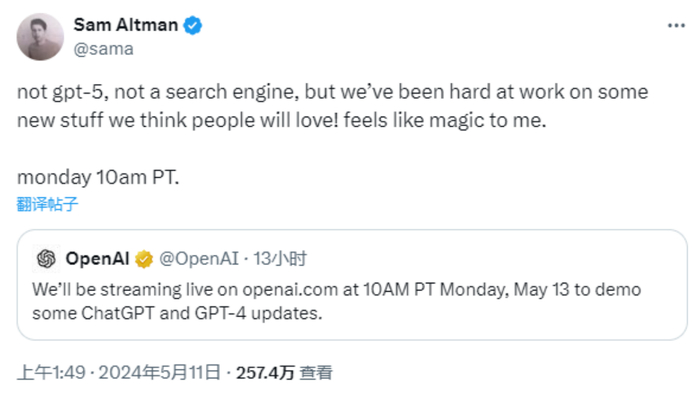Screen dimensions: 700x400
Task: Click the 查看 views label
Action: click(316, 373)
